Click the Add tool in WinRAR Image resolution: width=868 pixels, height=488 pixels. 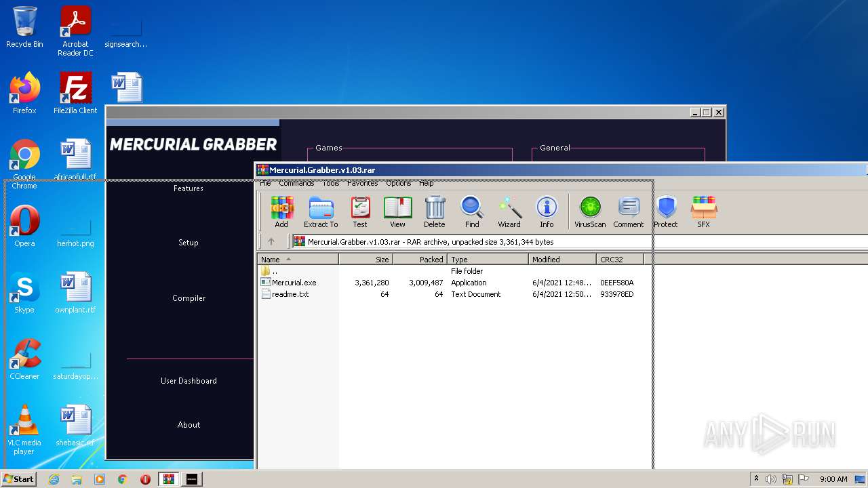click(281, 212)
